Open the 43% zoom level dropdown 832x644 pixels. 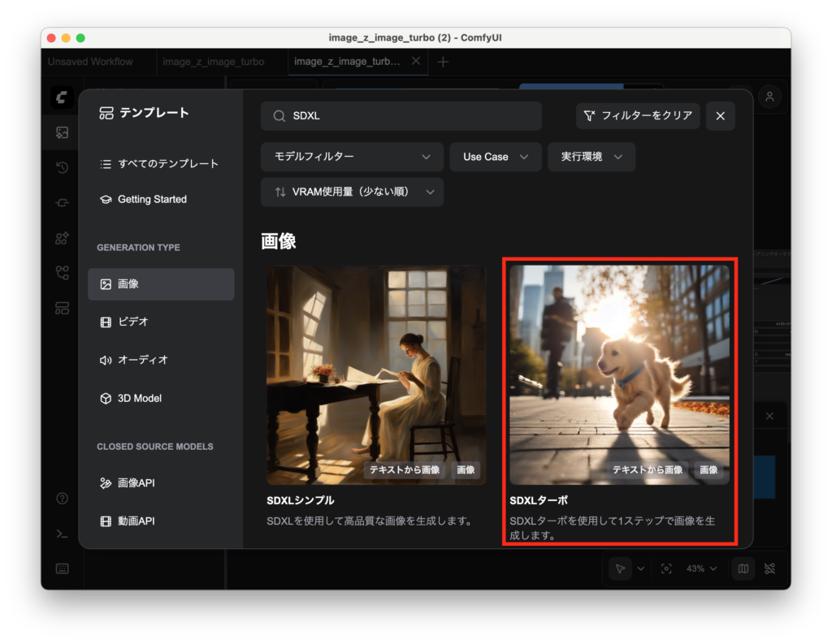pyautogui.click(x=702, y=568)
